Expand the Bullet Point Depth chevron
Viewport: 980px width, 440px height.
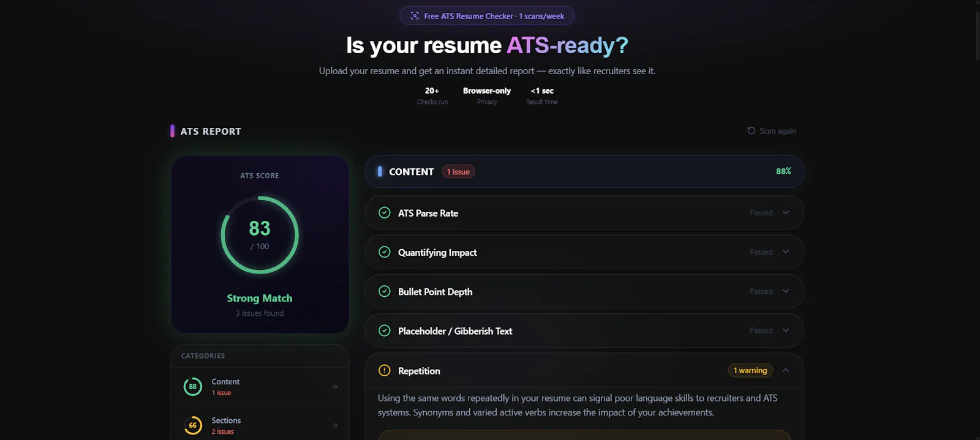(x=786, y=291)
